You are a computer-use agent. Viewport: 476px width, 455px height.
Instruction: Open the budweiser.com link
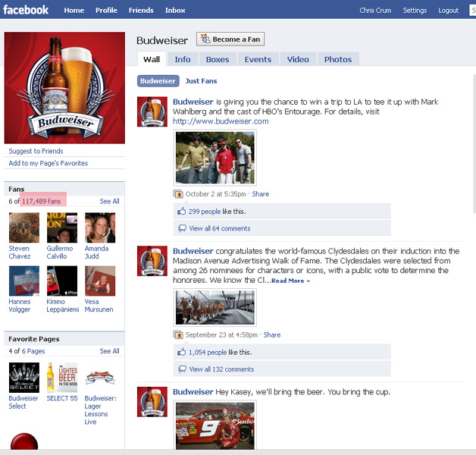[x=221, y=121]
